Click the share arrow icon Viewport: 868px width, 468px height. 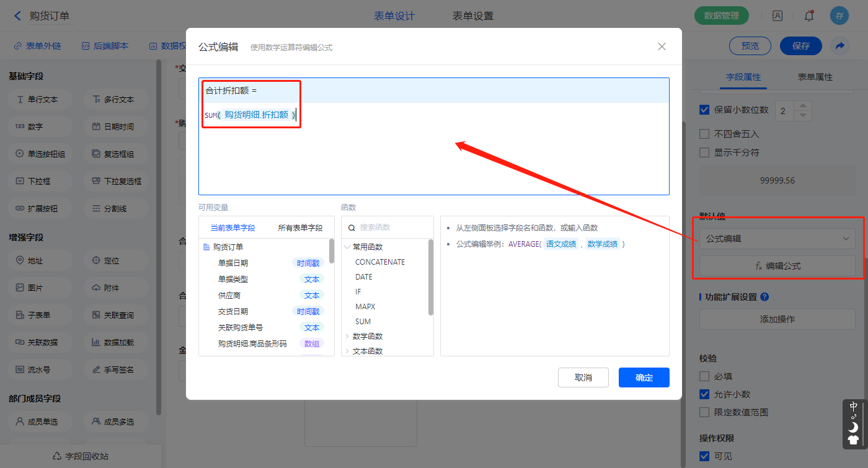tap(839, 46)
